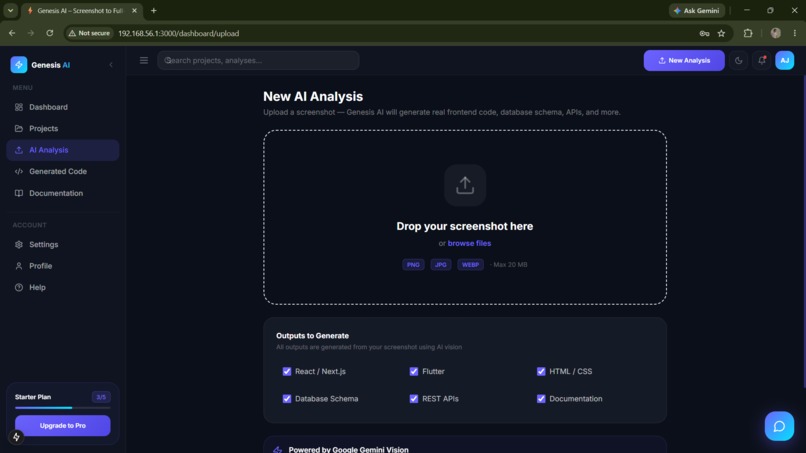Uncheck the React / Next.js checkbox

click(x=287, y=371)
